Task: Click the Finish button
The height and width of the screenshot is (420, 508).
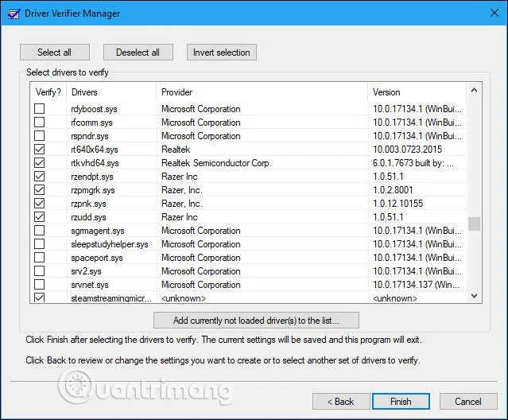Action: pyautogui.click(x=401, y=402)
